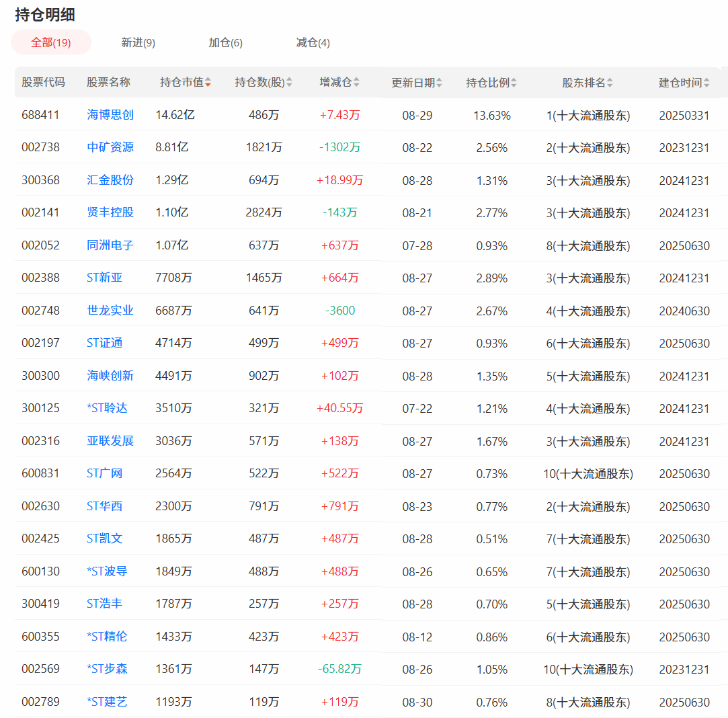Toggle sort icon beside 增减仓 header
This screenshot has height=718, width=728.
point(356,83)
